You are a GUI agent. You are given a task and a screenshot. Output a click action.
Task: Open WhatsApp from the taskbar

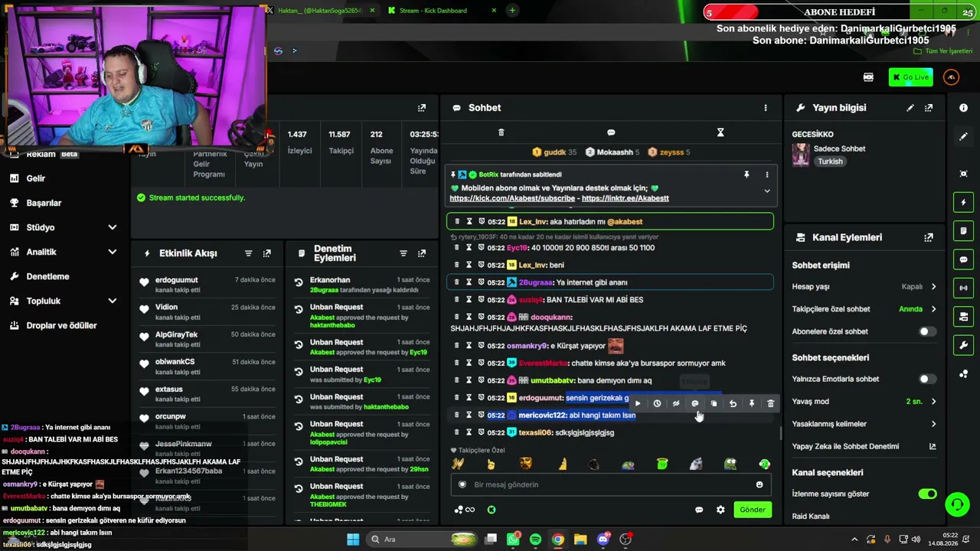coord(513,540)
